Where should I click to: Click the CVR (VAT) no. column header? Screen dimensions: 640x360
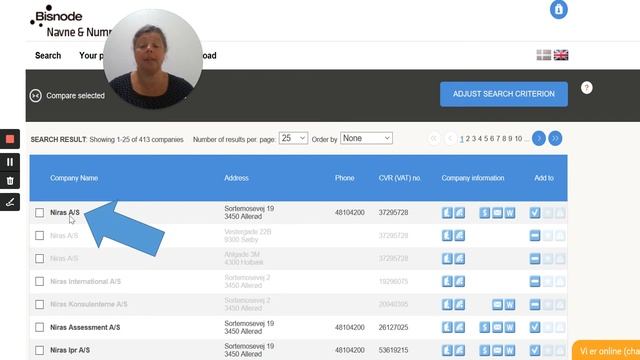(x=400, y=178)
